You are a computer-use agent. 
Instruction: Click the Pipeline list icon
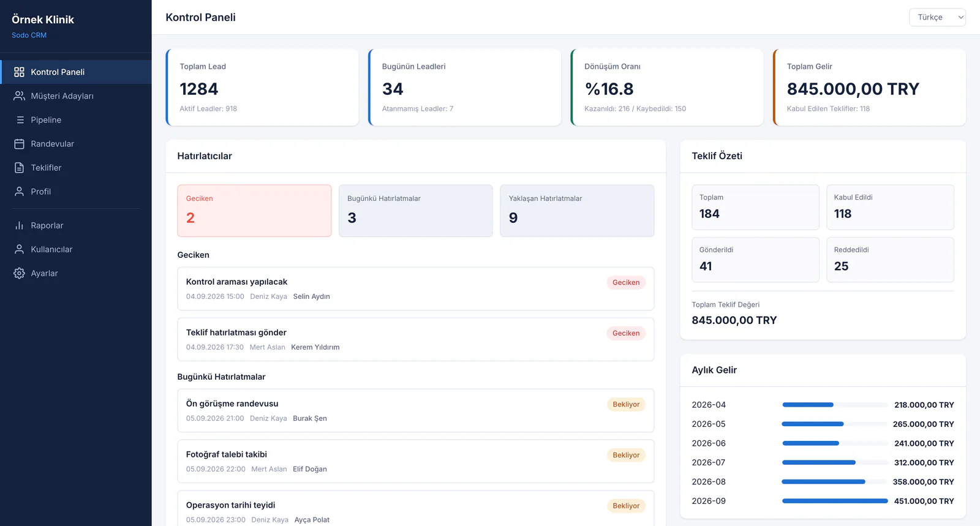click(x=20, y=120)
